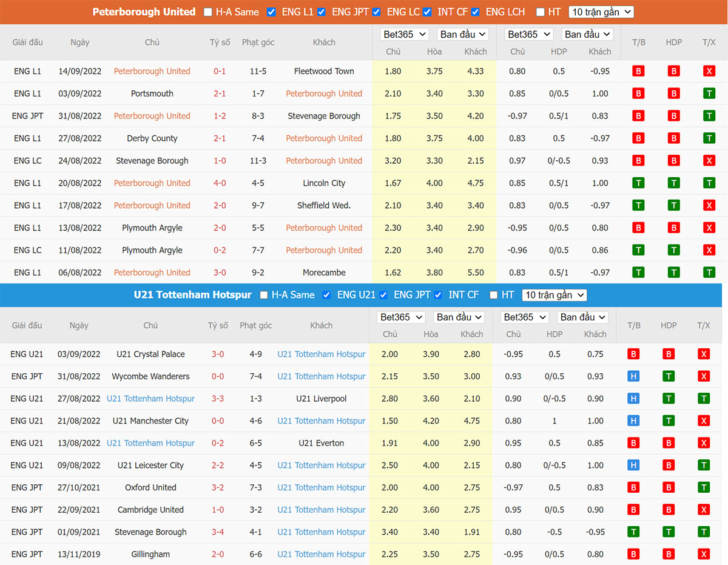Click the green T/B badge in Lincoln City row
This screenshot has width=728, height=565.
[638, 183]
